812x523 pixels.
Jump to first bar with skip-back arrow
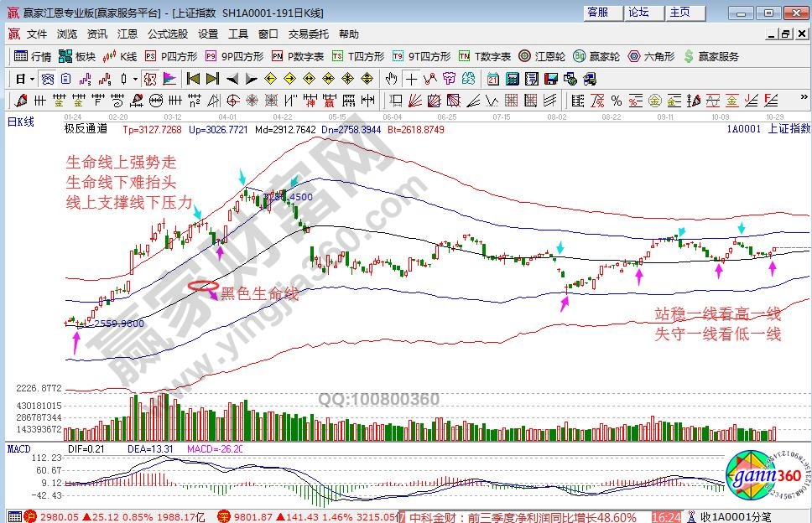193,79
